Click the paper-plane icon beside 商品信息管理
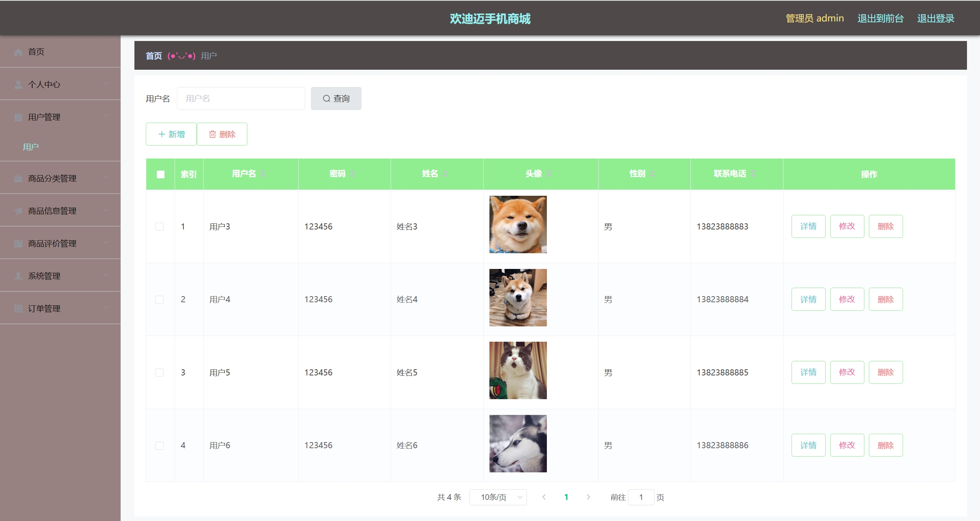Image resolution: width=980 pixels, height=521 pixels. point(18,211)
